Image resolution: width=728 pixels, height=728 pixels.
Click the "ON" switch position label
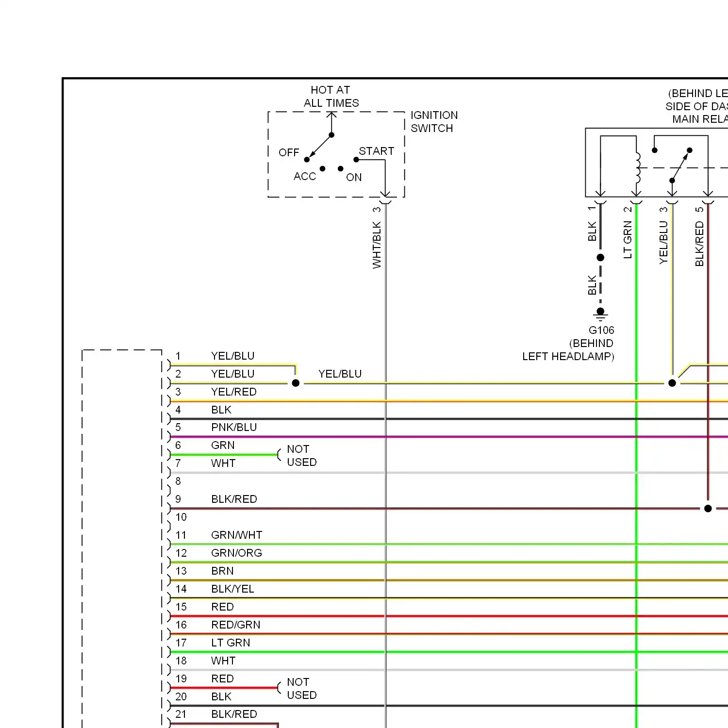pyautogui.click(x=354, y=178)
